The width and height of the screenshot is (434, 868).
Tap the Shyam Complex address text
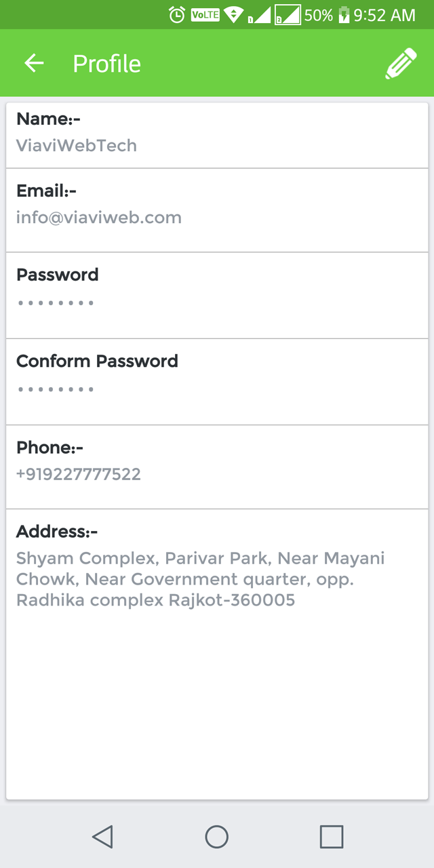click(x=200, y=579)
